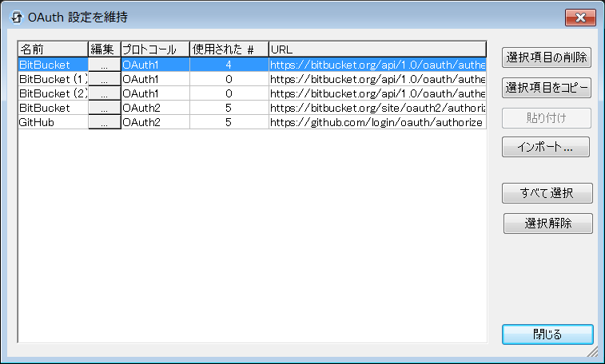Open the インポート... dialog
This screenshot has height=364, width=605.
pyautogui.click(x=546, y=147)
